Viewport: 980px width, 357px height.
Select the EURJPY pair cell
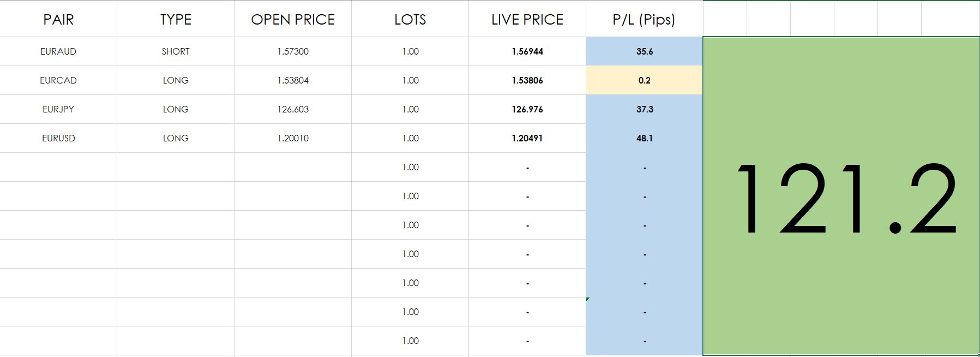(58, 109)
